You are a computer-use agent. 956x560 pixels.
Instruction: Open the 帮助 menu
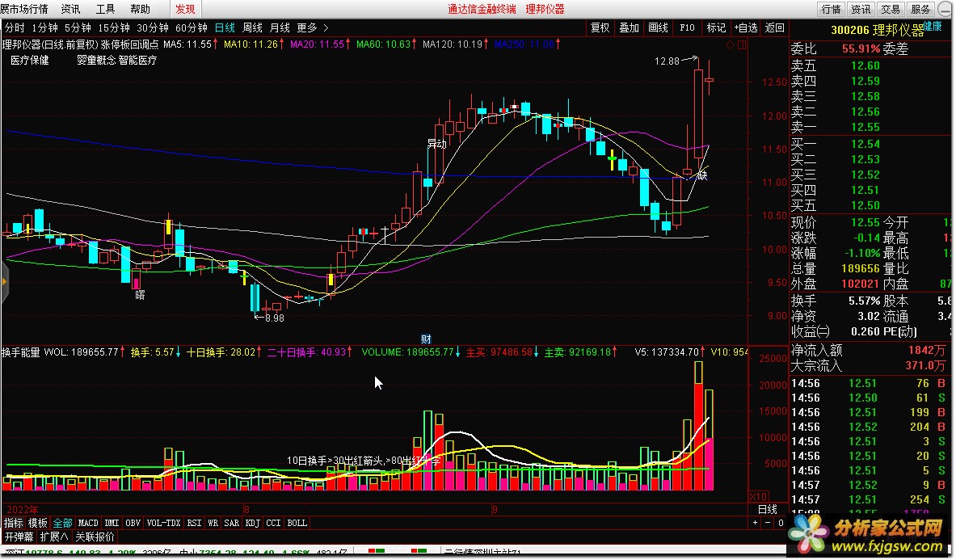(x=141, y=9)
